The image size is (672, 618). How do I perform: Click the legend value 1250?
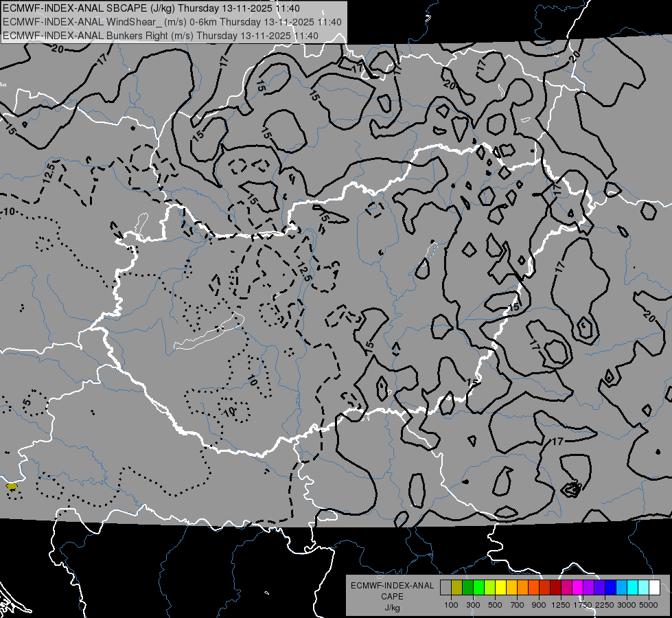[561, 605]
